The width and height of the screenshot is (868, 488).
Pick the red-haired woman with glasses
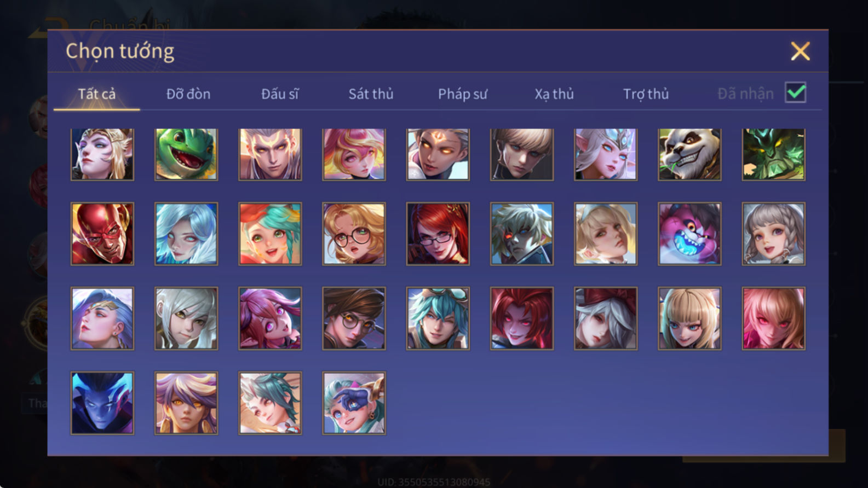[438, 234]
